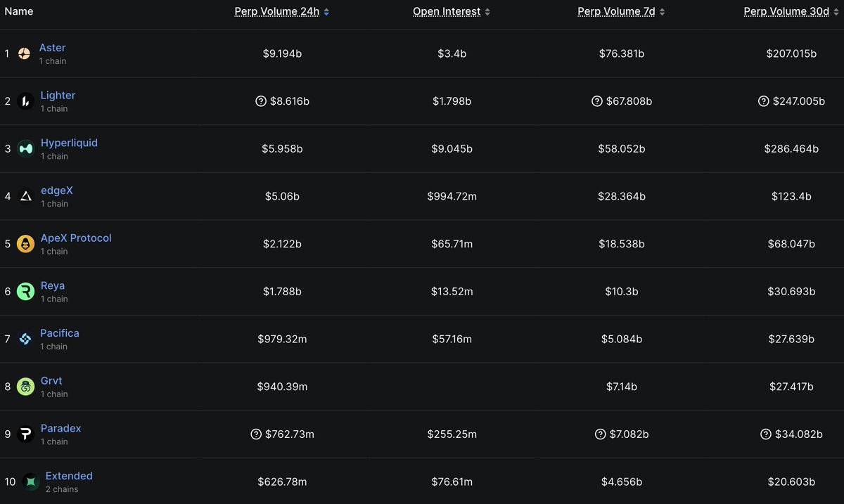Screen dimensions: 844x504
Task: Sort the table by Perp Volume 24h
Action: click(x=278, y=11)
